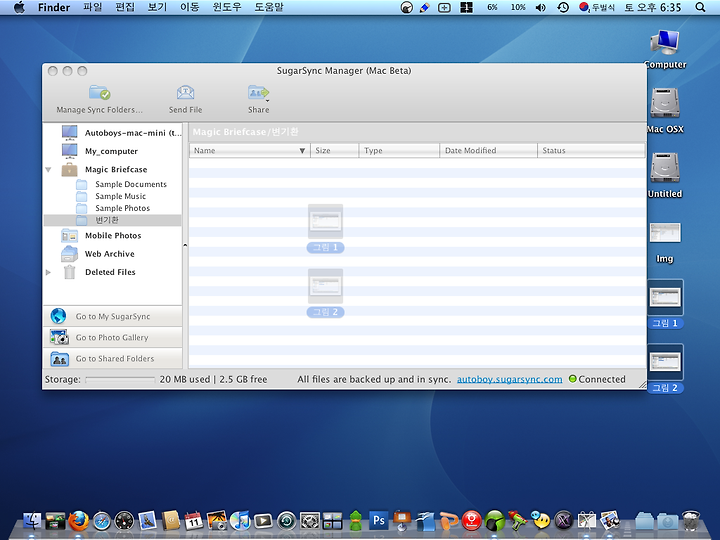
Task: Click the volume icon in menu bar
Action: click(541, 7)
